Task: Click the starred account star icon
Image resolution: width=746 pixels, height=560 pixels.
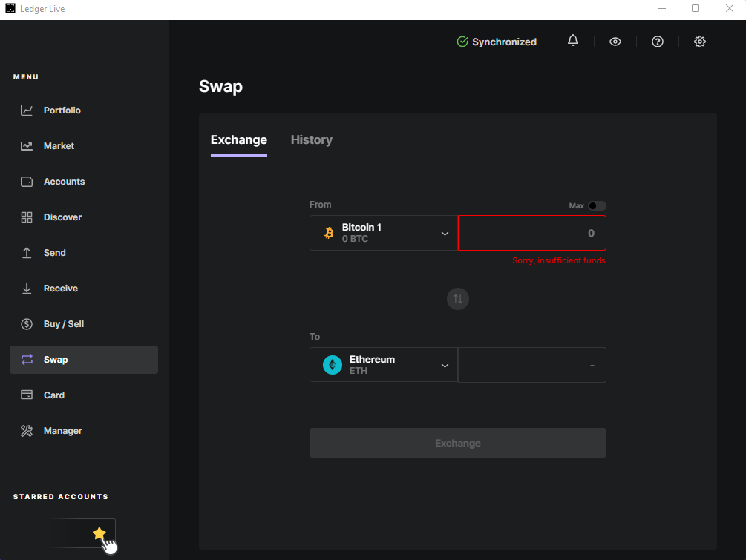Action: [99, 533]
